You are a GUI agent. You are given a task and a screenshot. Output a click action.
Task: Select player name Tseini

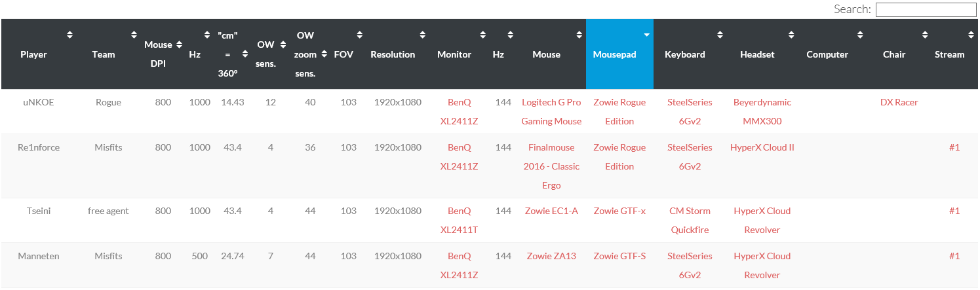pyautogui.click(x=39, y=211)
